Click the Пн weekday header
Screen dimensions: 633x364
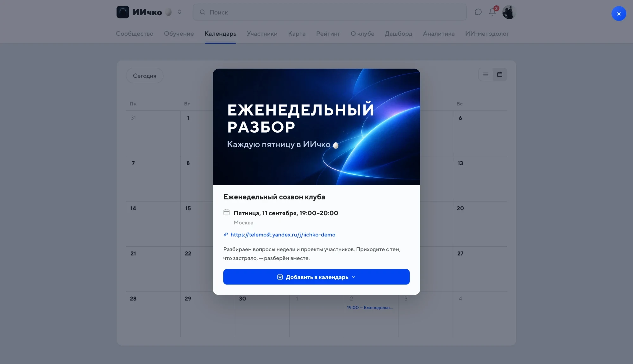133,104
